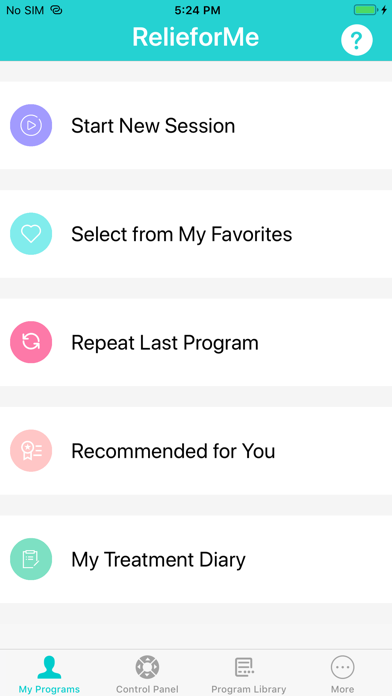Click the purple play session icon
This screenshot has height=696, width=392.
[31, 125]
